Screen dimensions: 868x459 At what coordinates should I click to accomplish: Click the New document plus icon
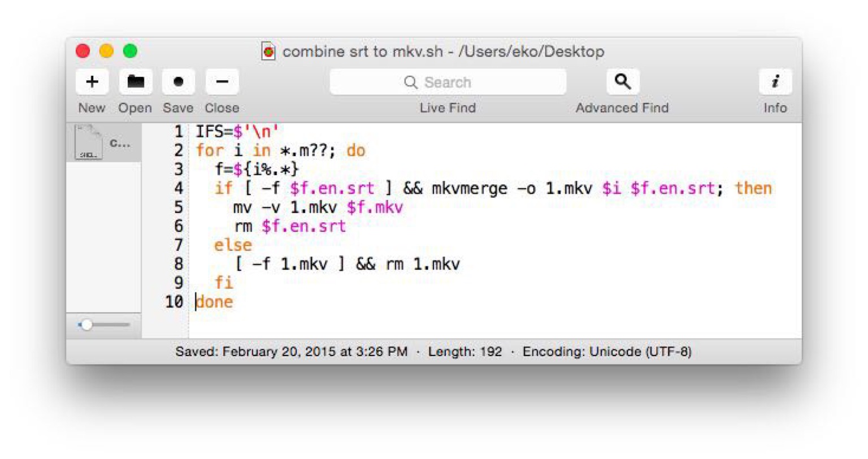pos(92,82)
